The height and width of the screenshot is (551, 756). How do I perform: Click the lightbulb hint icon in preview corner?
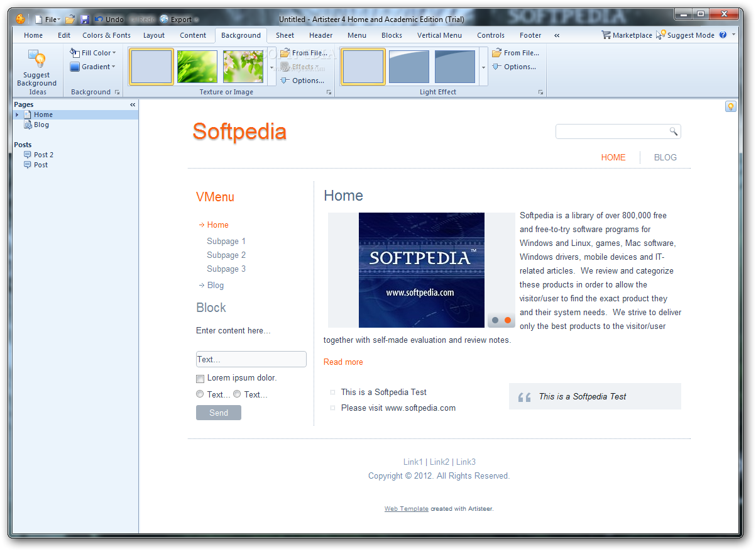[x=731, y=106]
